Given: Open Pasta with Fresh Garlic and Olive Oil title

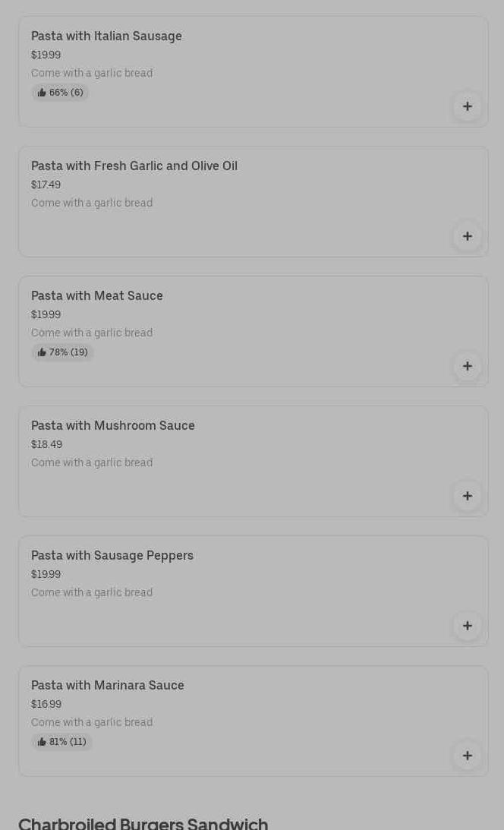Looking at the screenshot, I should coord(134,166).
